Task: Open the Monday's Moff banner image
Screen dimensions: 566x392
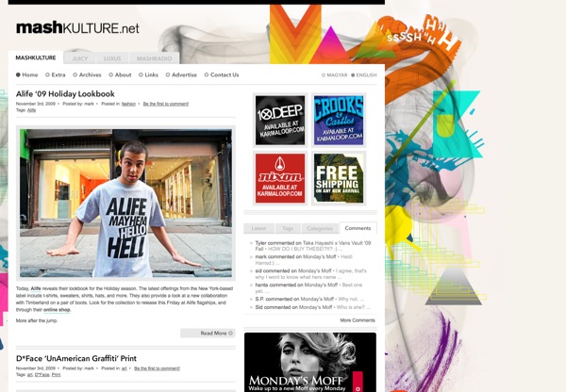Action: pos(310,362)
